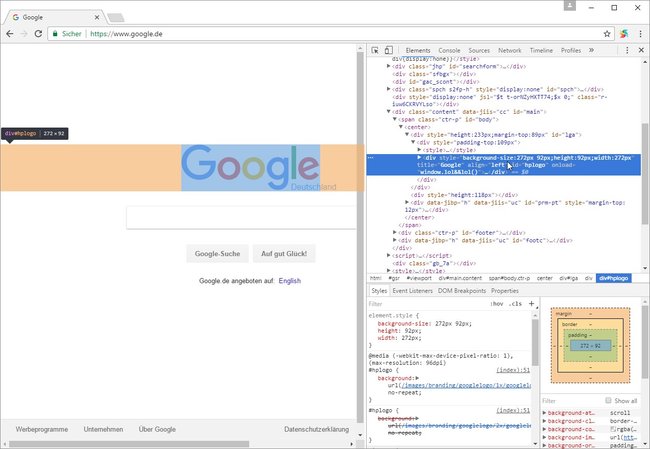
Task: Switch to the Timeline tab
Action: coord(541,50)
